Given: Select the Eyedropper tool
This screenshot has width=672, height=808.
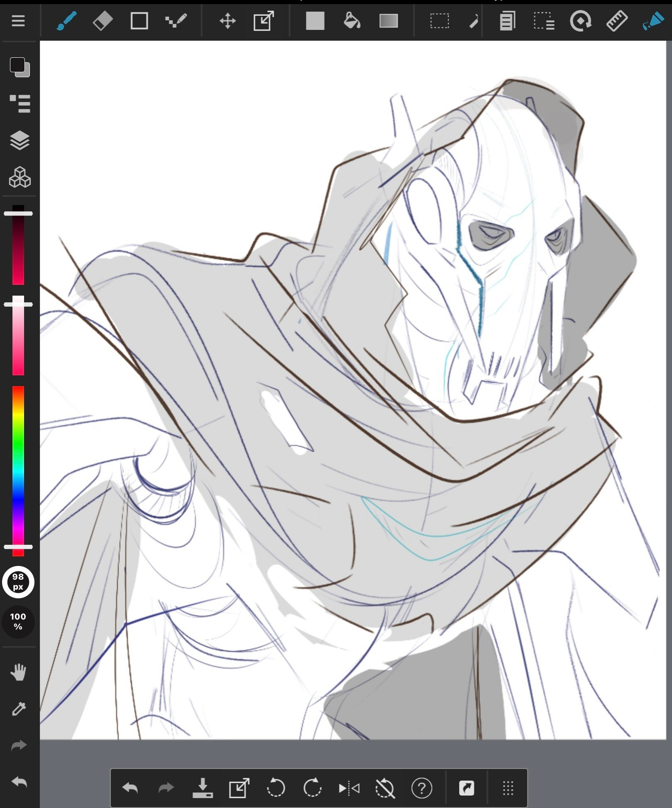Looking at the screenshot, I should click(19, 709).
